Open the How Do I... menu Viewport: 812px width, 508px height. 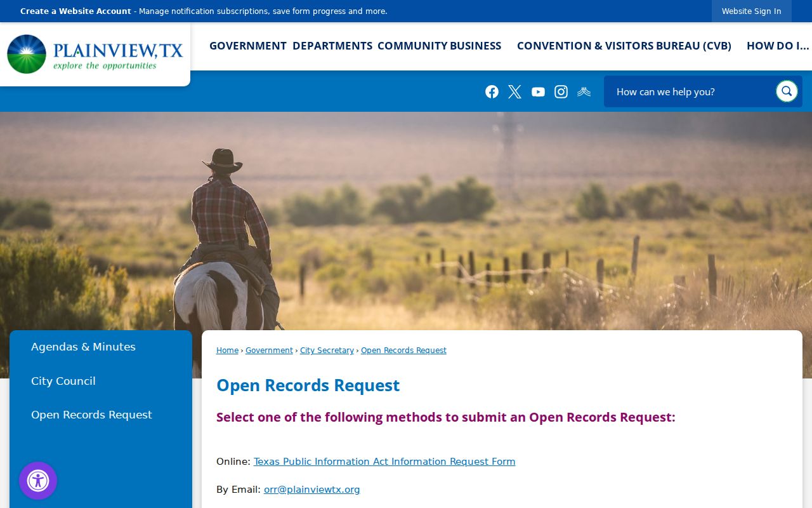click(778, 46)
